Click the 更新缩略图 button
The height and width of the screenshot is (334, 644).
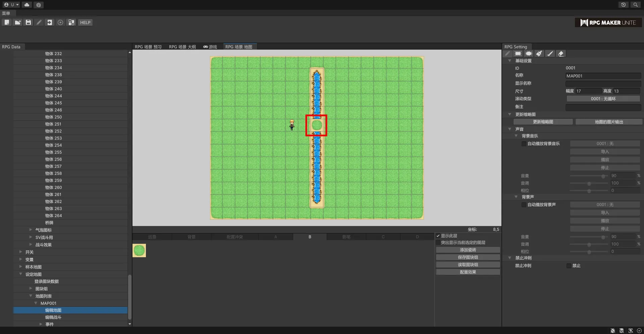pyautogui.click(x=543, y=122)
